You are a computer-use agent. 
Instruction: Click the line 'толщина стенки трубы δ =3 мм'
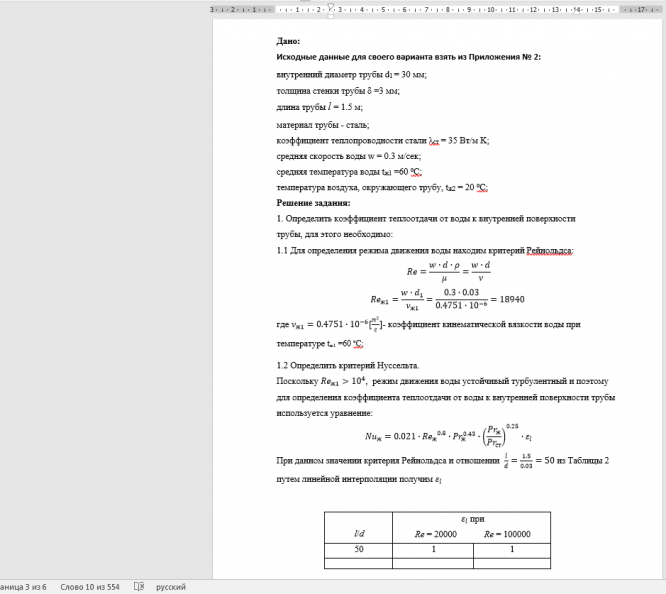[338, 91]
